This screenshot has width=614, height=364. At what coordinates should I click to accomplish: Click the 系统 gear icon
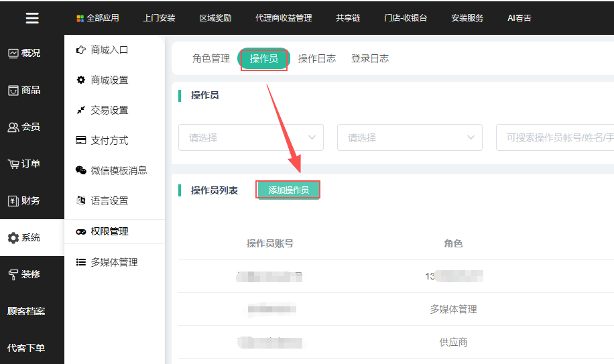coord(13,238)
